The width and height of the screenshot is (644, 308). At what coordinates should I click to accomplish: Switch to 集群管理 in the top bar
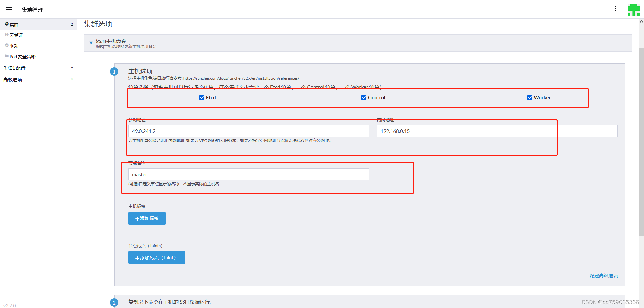[x=32, y=9]
